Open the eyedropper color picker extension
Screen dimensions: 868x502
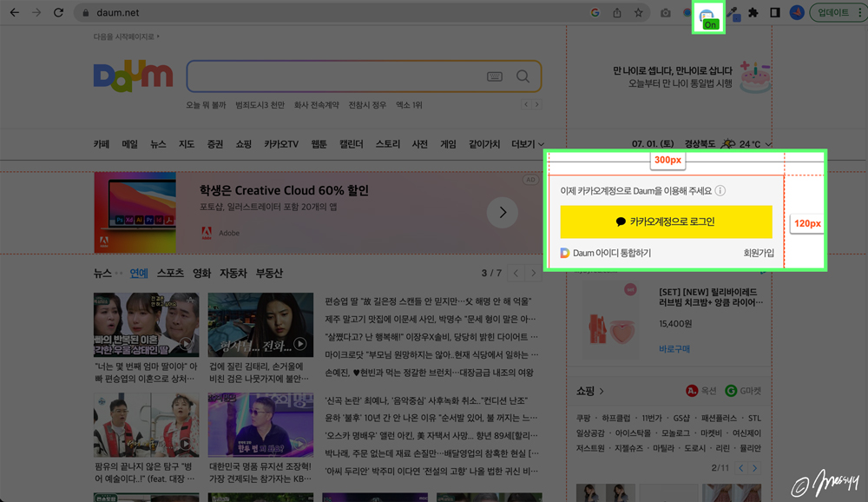pyautogui.click(x=733, y=13)
